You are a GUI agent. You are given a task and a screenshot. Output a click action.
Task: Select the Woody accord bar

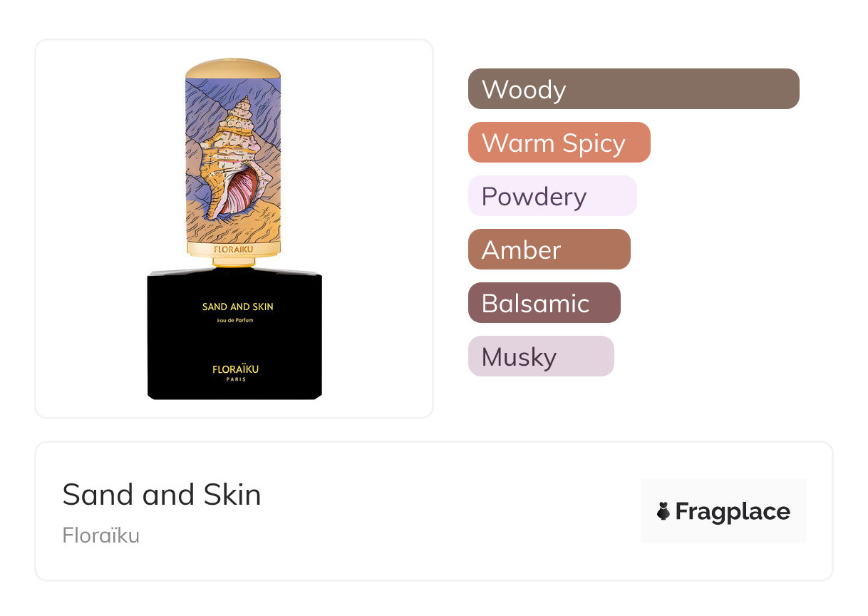[x=633, y=89]
